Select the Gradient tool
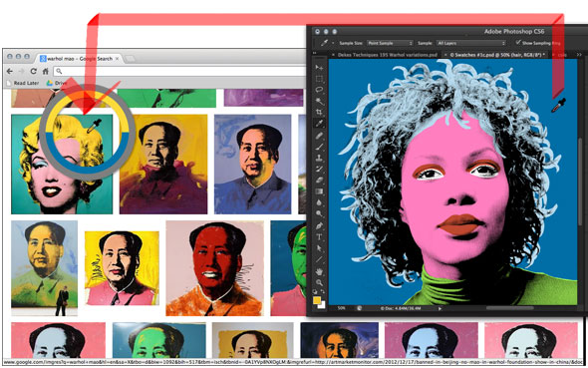This screenshot has width=588, height=368. coord(319,191)
